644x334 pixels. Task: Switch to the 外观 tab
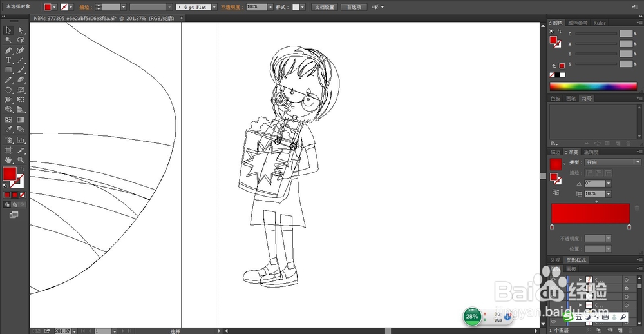click(555, 260)
